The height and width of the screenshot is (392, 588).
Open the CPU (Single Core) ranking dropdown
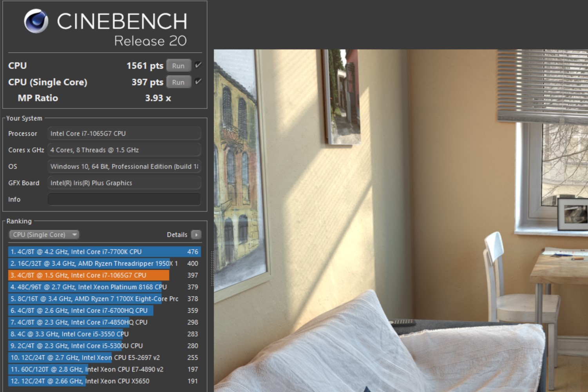point(44,234)
